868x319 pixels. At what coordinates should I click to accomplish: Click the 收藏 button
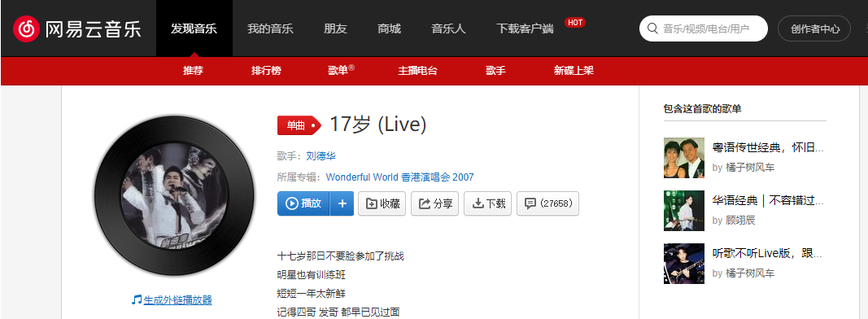pyautogui.click(x=382, y=203)
